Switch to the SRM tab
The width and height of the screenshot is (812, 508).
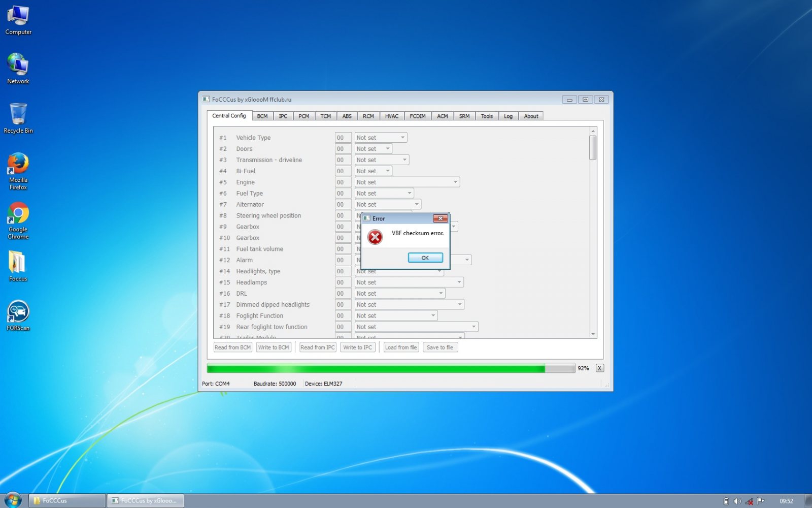464,116
